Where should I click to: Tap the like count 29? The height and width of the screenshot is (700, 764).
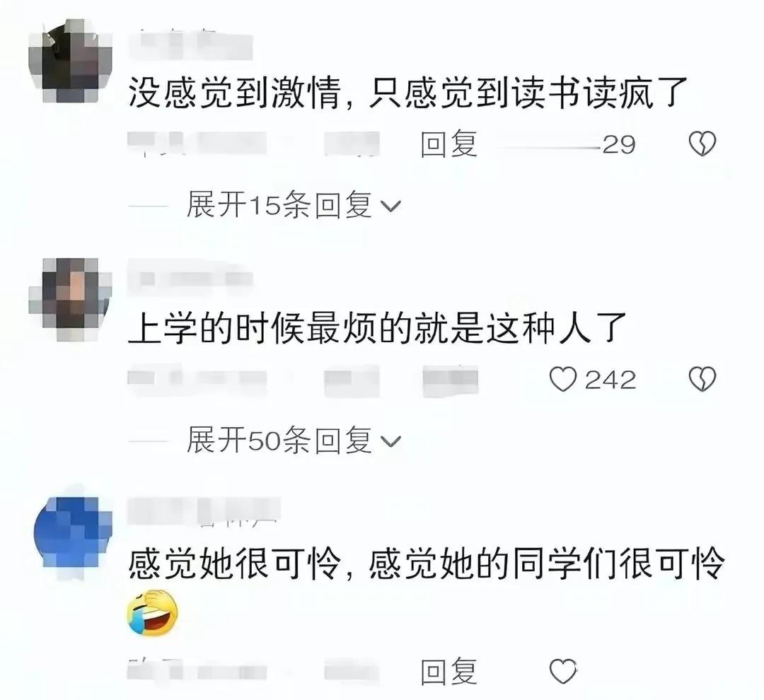[x=619, y=145]
